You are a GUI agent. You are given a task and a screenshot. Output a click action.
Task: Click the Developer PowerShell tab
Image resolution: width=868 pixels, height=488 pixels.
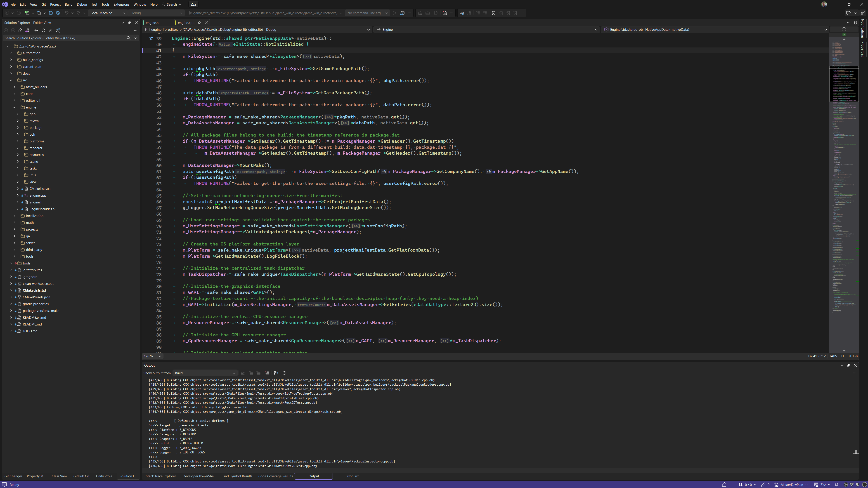(x=199, y=476)
